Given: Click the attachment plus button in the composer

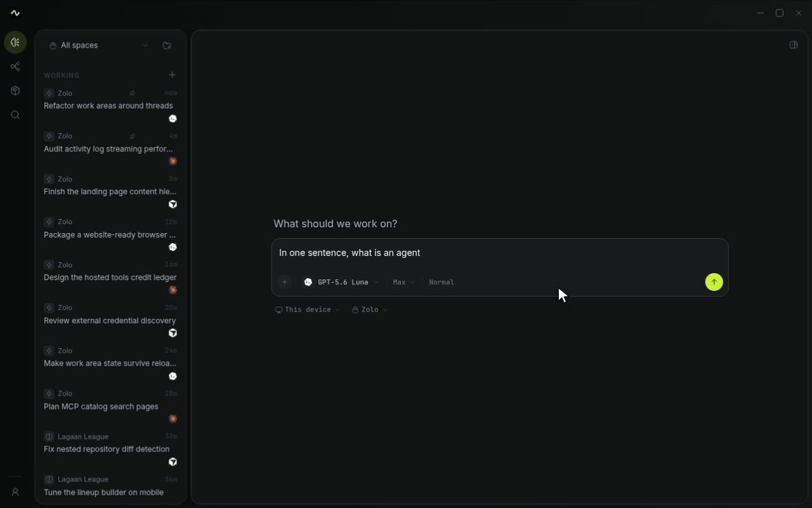Looking at the screenshot, I should [x=285, y=282].
